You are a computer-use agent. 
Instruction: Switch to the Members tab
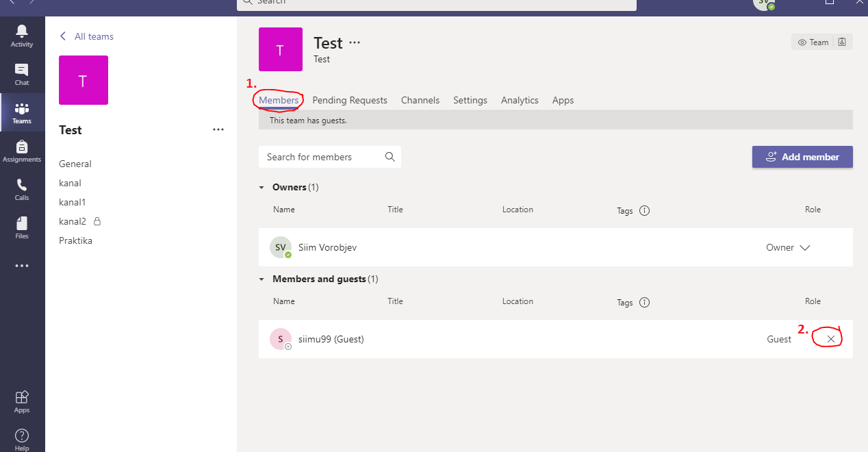279,100
